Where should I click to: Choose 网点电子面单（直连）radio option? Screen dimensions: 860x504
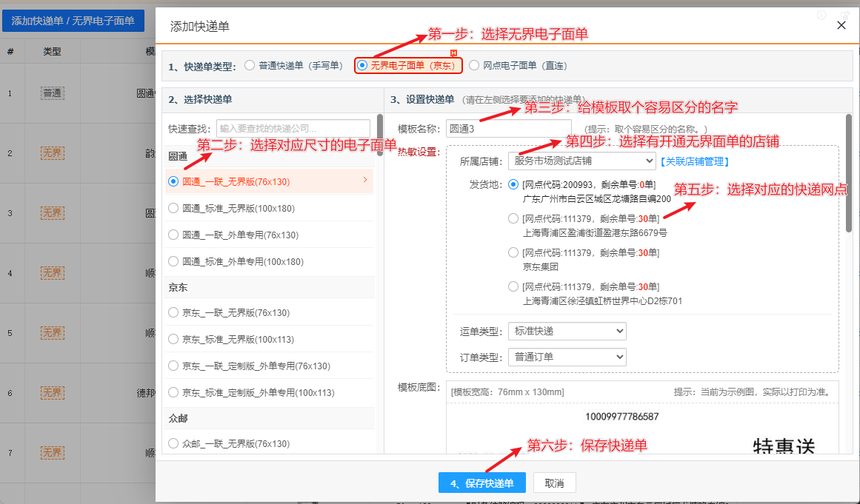click(474, 66)
